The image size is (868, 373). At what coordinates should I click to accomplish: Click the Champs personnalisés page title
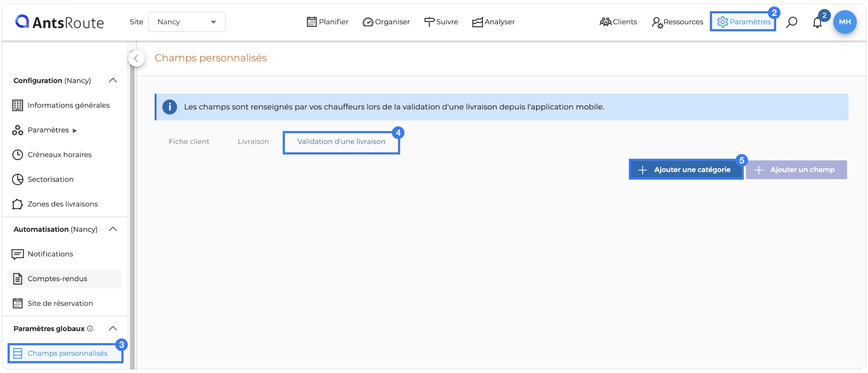coord(211,58)
